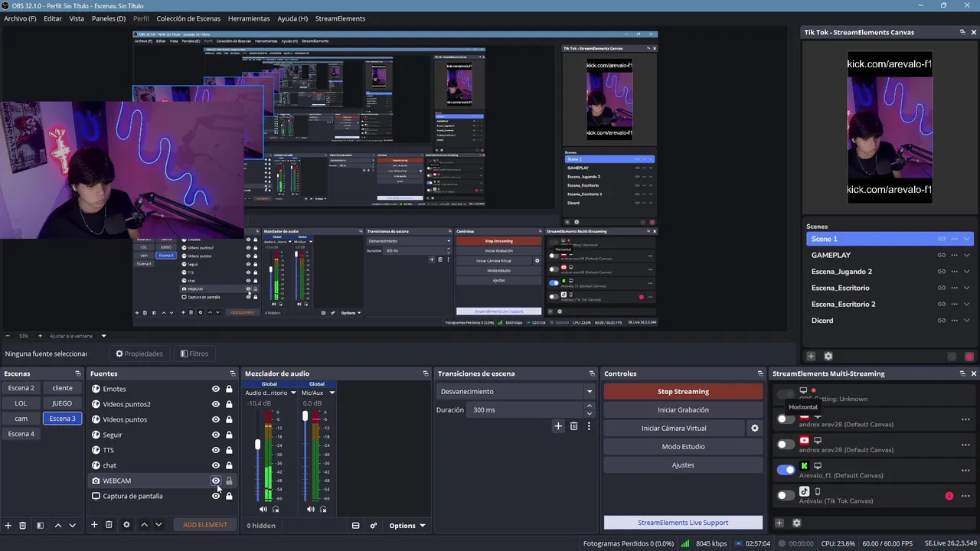Open StreamElements menu
Image resolution: width=980 pixels, height=551 pixels.
[x=340, y=18]
